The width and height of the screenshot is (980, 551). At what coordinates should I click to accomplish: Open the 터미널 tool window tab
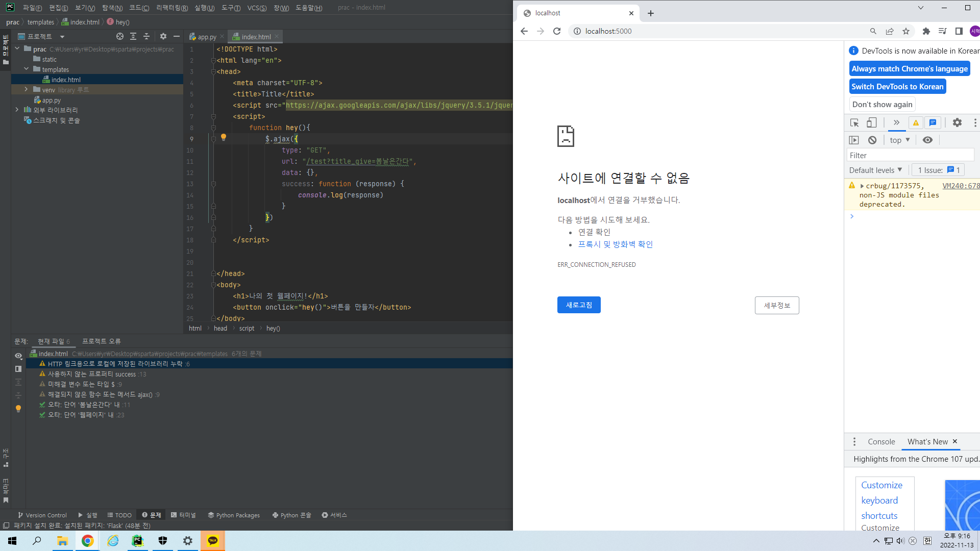click(x=184, y=515)
